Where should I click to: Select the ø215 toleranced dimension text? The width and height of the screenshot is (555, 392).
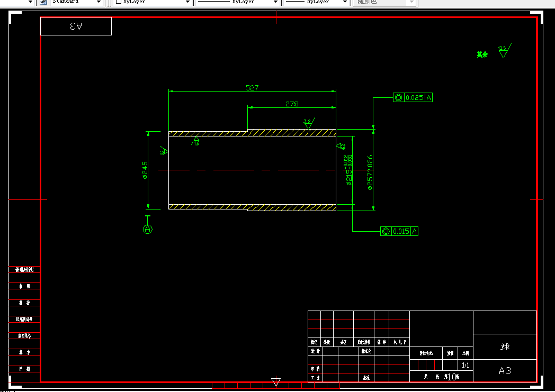click(348, 170)
